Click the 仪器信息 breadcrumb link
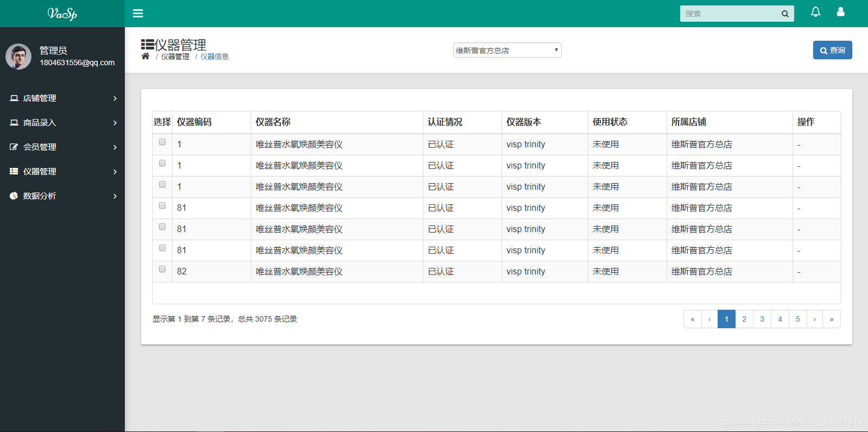This screenshot has width=868, height=432. click(x=214, y=57)
